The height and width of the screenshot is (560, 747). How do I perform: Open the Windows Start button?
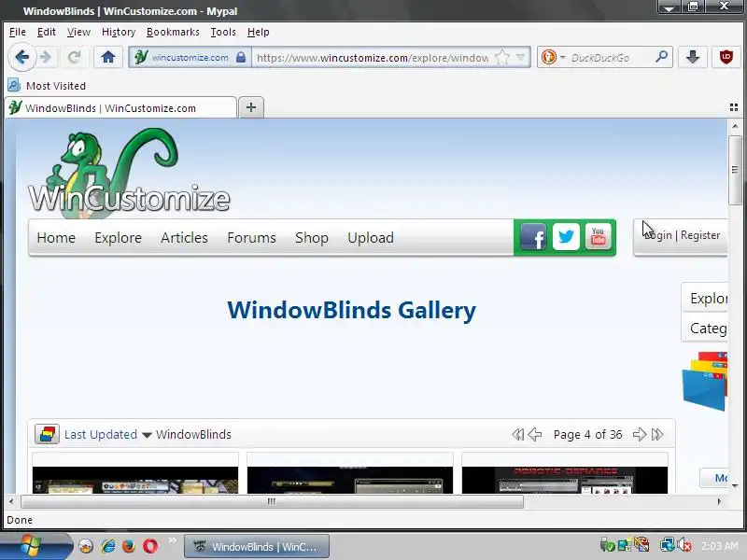click(x=33, y=546)
